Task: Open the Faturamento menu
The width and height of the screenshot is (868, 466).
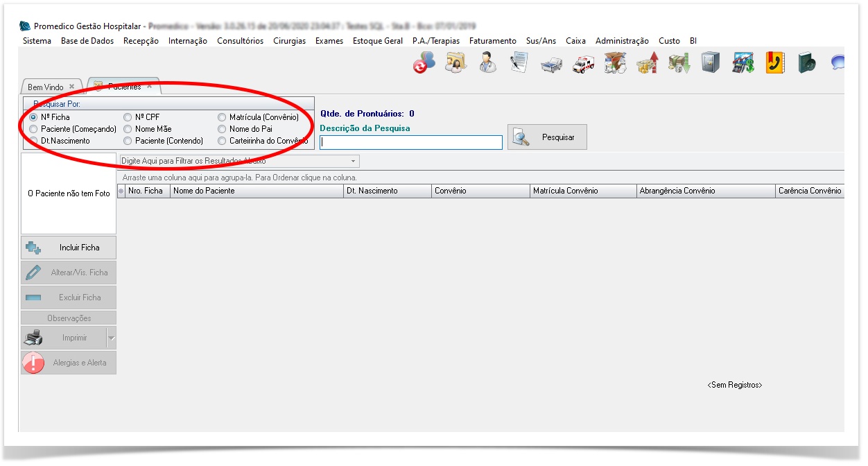Action: pos(492,41)
